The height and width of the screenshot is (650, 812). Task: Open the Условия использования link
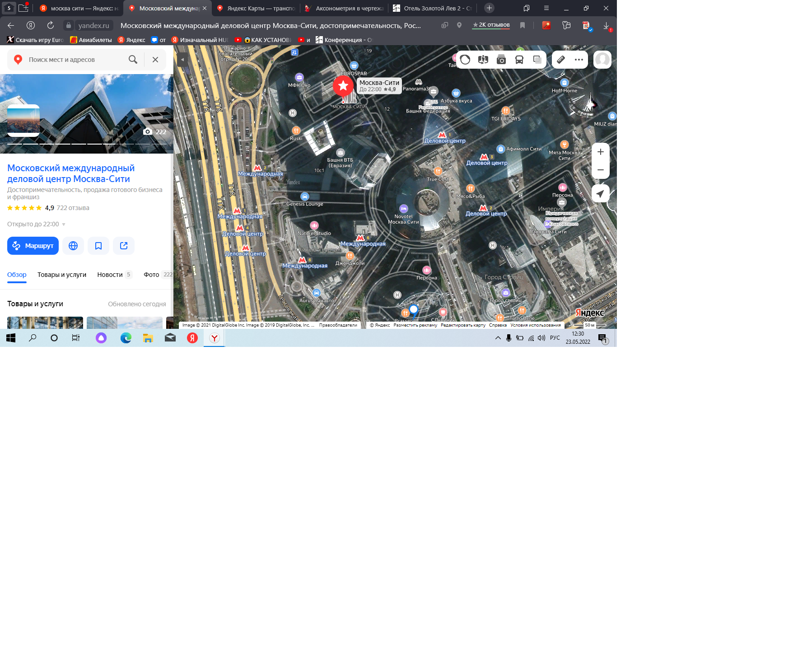tap(536, 325)
